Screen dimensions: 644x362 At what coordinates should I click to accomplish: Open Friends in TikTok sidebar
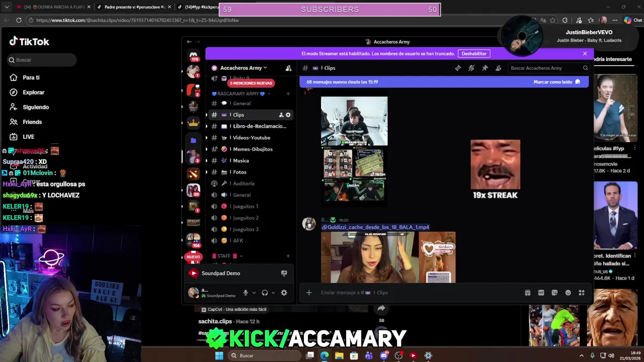coord(32,122)
